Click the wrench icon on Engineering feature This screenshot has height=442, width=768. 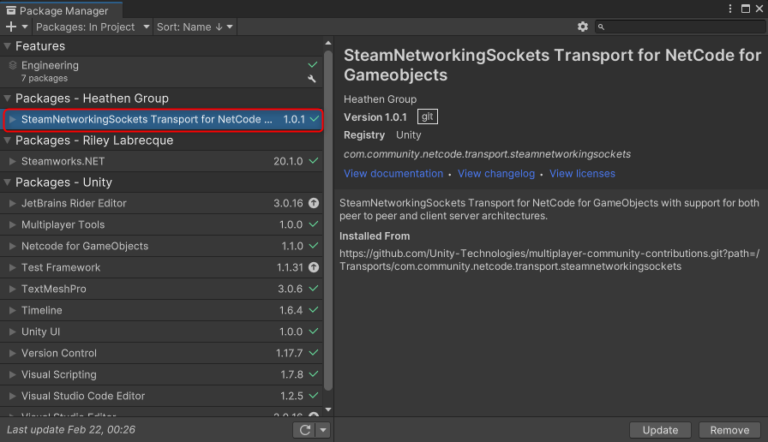313,78
